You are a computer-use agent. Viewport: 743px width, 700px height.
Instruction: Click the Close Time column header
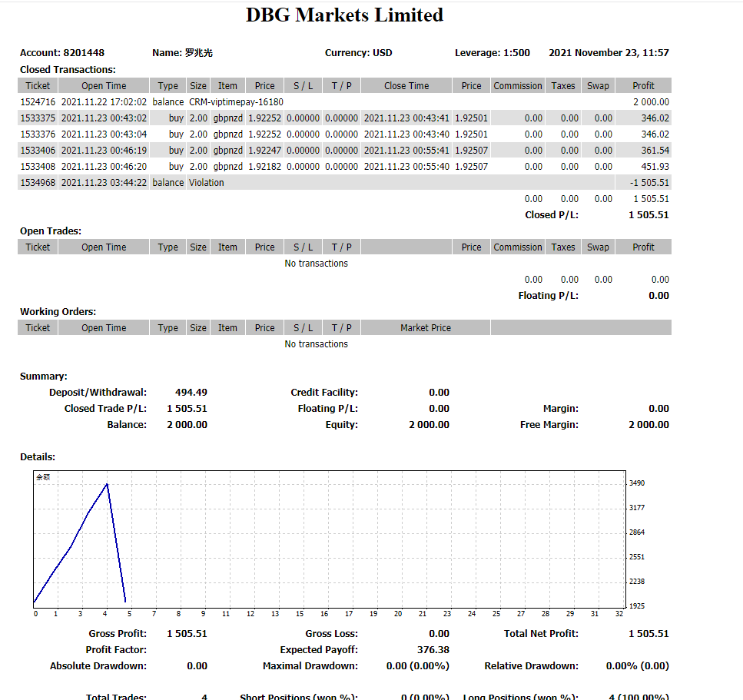pos(406,86)
